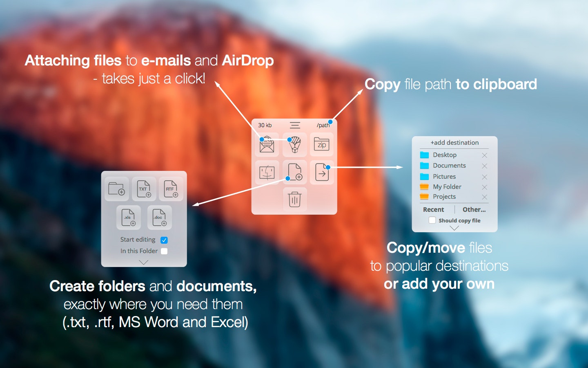Click the Projects orange folder icon

[425, 197]
